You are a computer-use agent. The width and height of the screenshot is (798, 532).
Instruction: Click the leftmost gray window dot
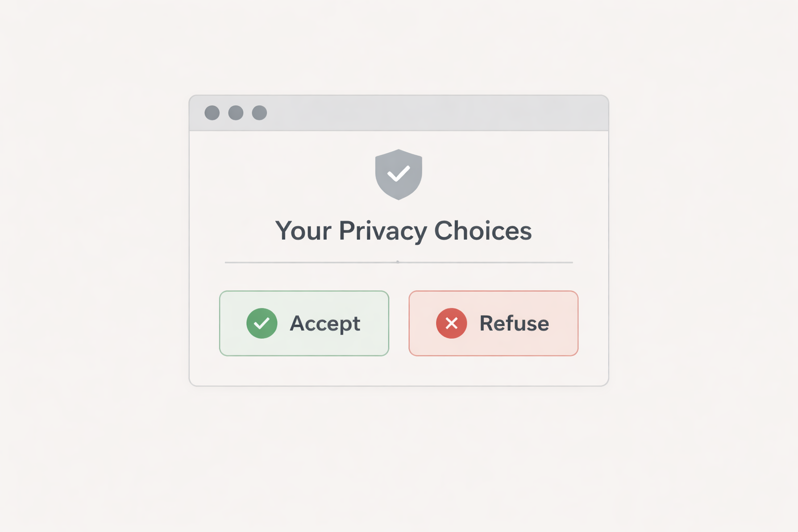[212, 113]
